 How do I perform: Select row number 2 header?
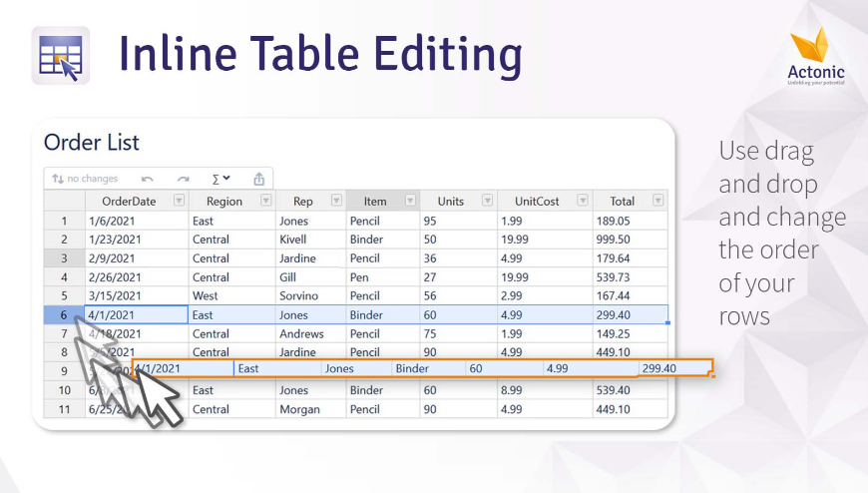tap(64, 240)
